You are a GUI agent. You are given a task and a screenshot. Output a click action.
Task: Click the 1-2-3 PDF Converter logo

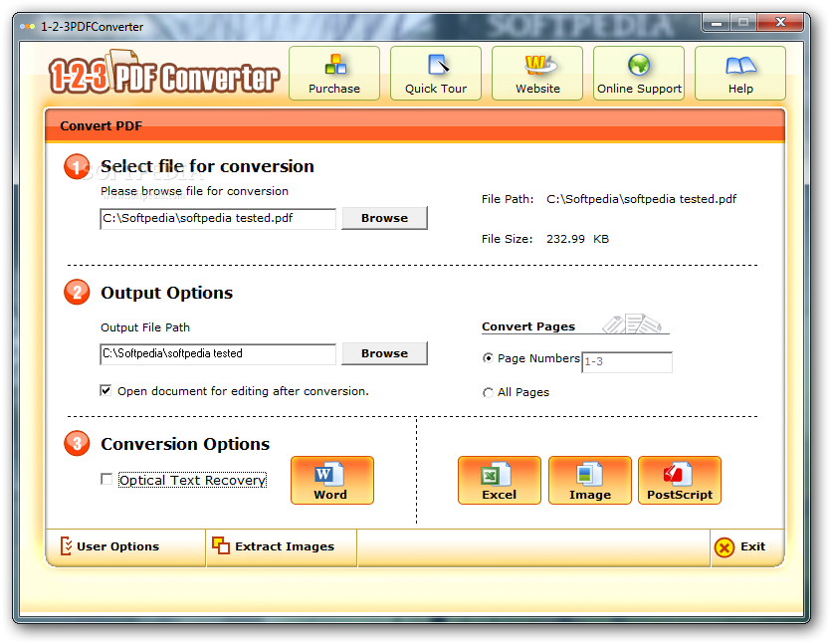pos(164,74)
